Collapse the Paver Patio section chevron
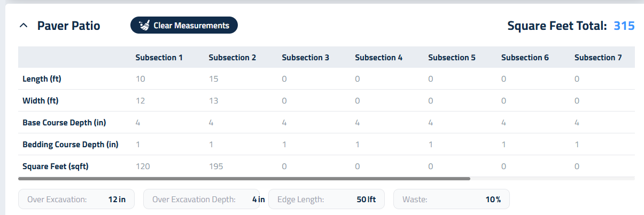The image size is (644, 215). [x=23, y=26]
